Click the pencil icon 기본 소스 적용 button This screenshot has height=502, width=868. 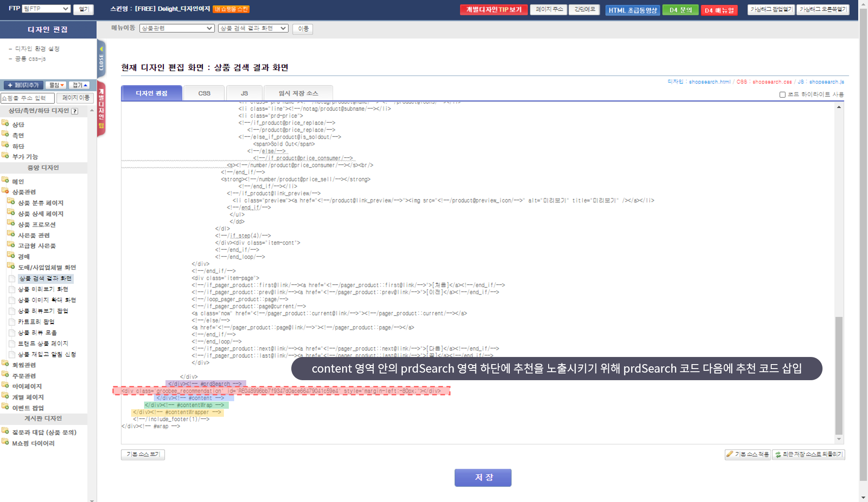tap(748, 454)
